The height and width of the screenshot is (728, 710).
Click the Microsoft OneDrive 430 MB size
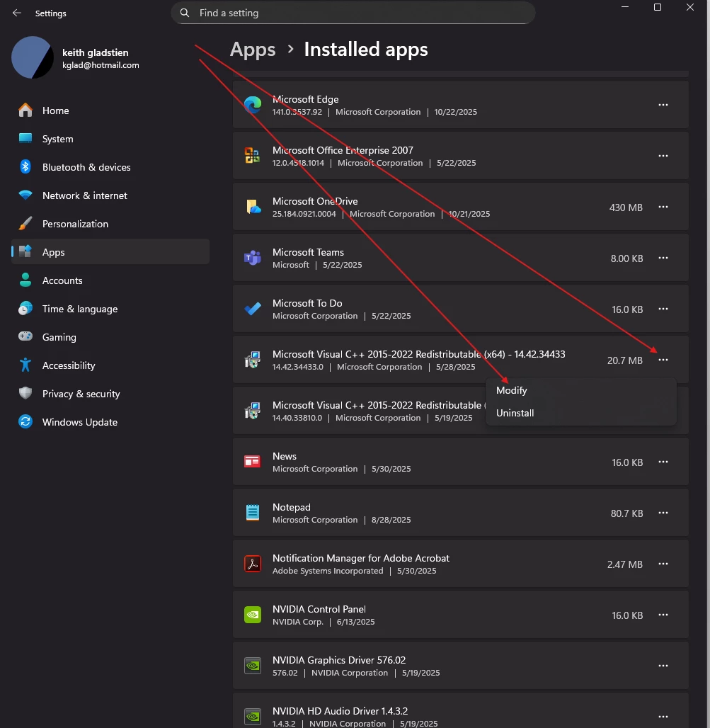626,207
